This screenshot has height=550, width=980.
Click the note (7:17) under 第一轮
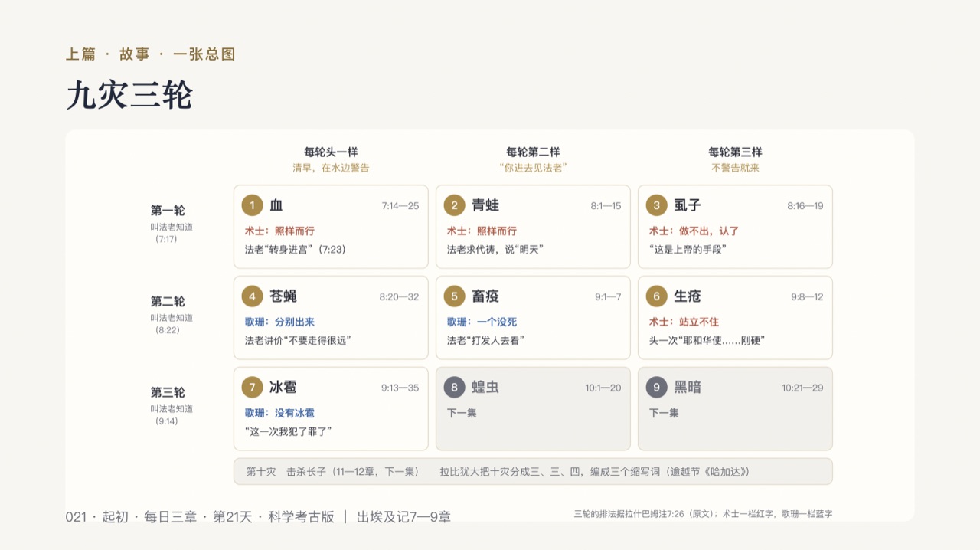[166, 239]
